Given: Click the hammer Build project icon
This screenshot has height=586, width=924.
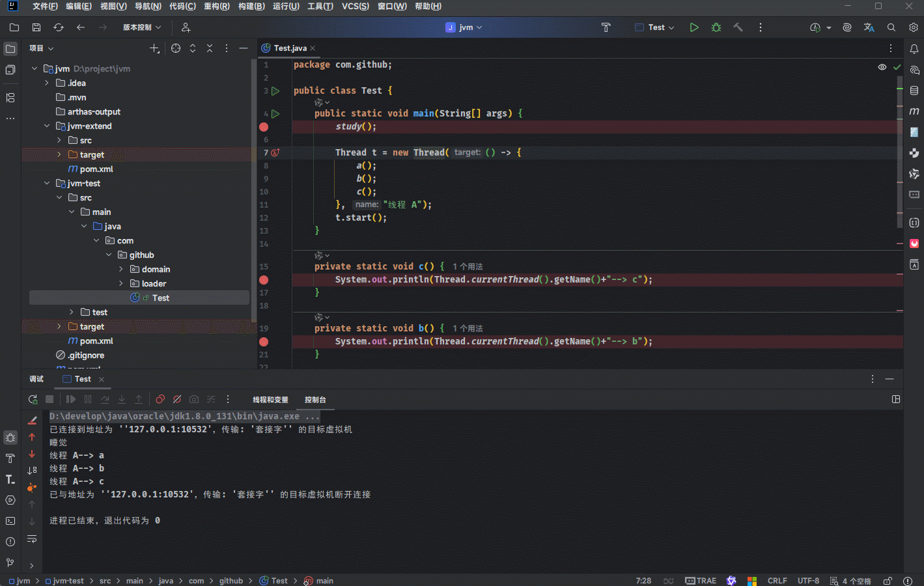Looking at the screenshot, I should (x=738, y=27).
